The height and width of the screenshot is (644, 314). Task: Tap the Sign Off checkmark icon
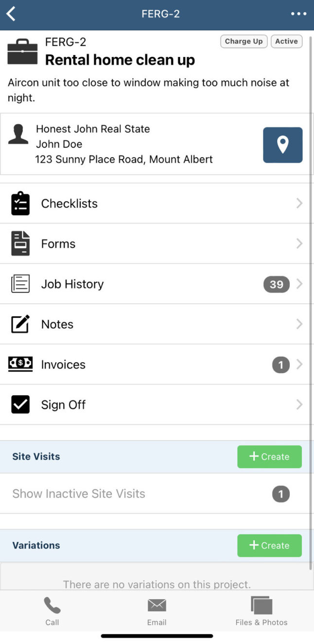click(20, 405)
